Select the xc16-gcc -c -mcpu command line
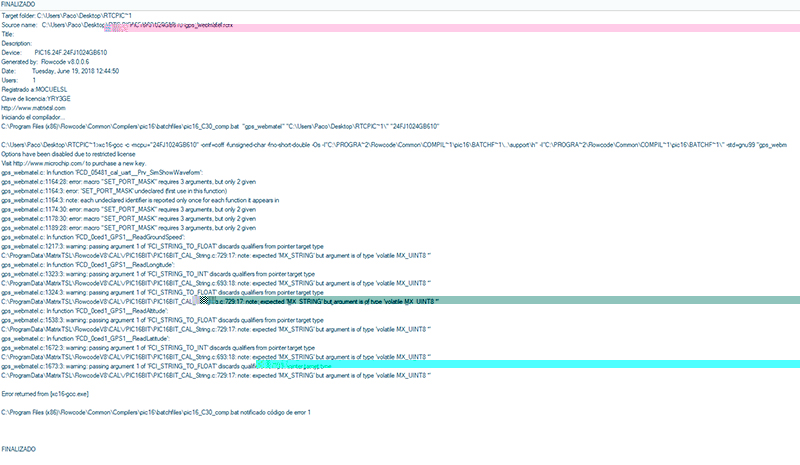 tap(394, 145)
